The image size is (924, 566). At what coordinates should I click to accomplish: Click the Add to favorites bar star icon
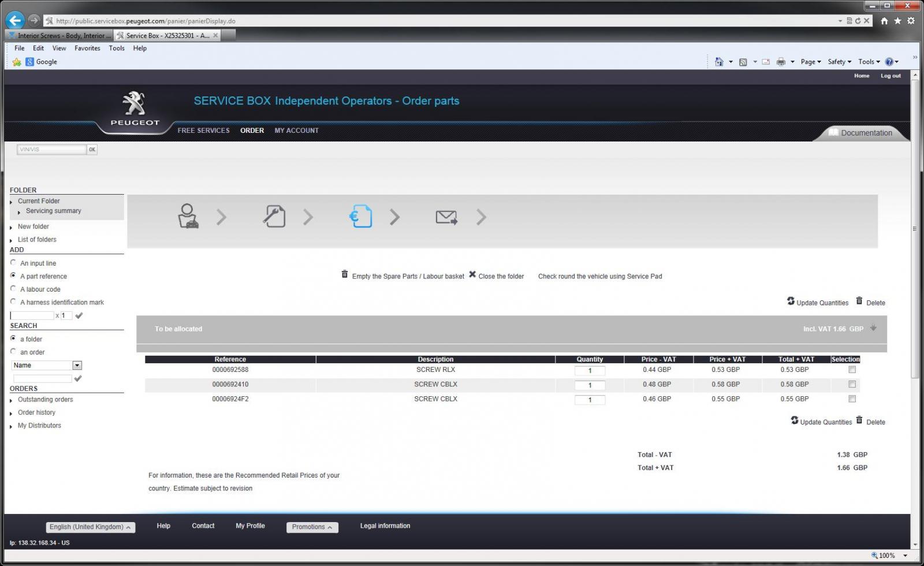point(17,62)
